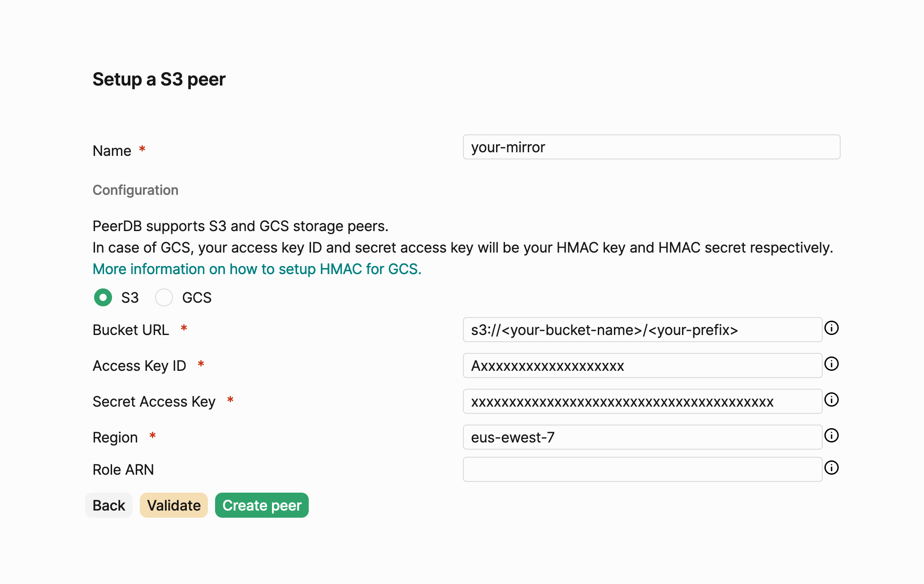This screenshot has width=924, height=584.
Task: Select the Secret Access Key input
Action: 643,401
